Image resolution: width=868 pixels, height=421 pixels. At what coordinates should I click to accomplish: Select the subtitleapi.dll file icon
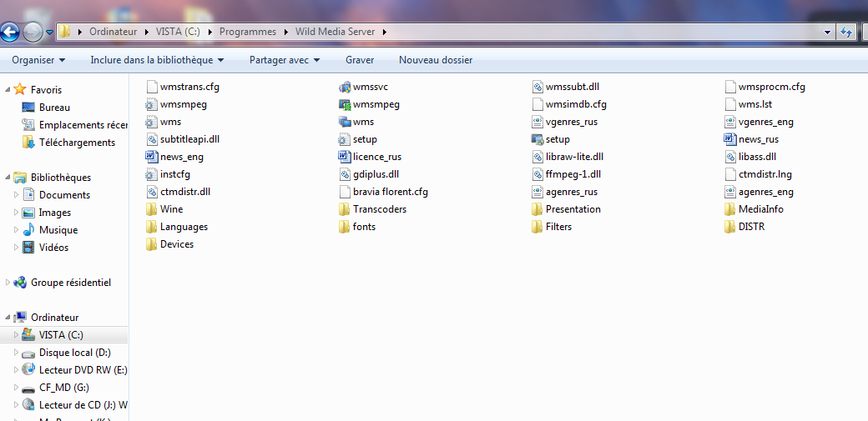coord(152,139)
